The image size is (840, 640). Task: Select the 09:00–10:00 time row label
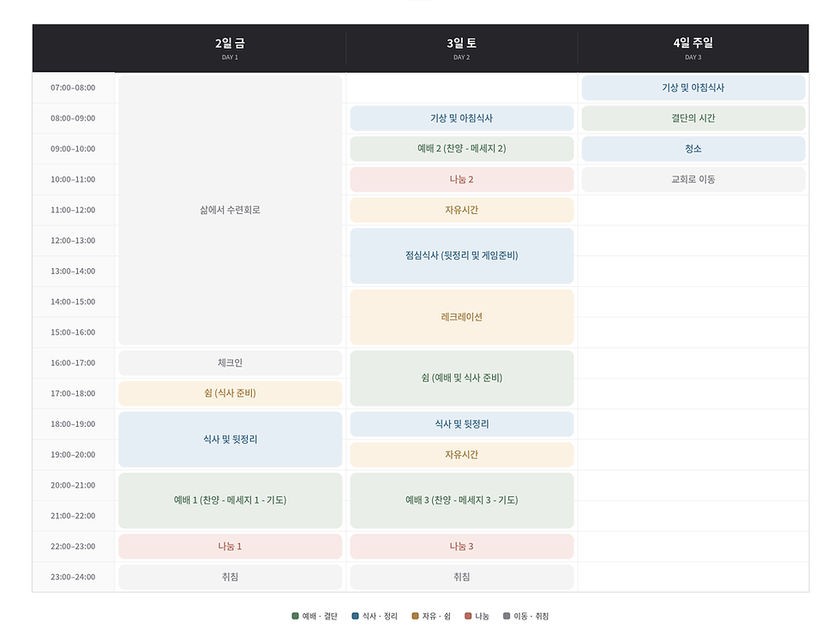click(x=73, y=149)
